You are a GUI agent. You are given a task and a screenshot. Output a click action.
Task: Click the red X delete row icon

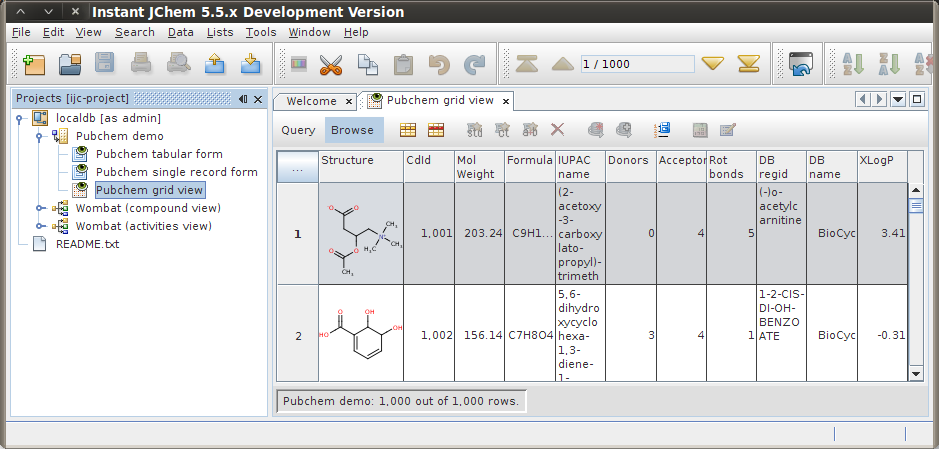pyautogui.click(x=558, y=130)
